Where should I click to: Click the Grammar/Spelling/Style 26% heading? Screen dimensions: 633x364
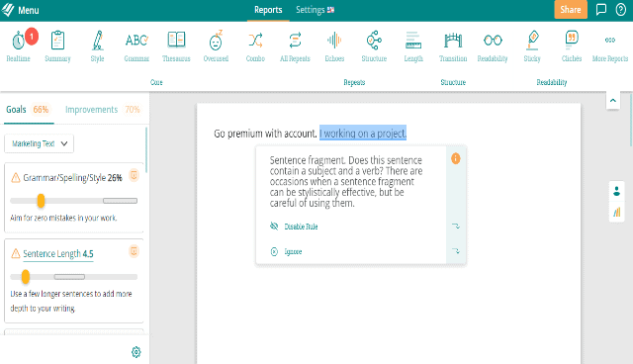pos(72,178)
